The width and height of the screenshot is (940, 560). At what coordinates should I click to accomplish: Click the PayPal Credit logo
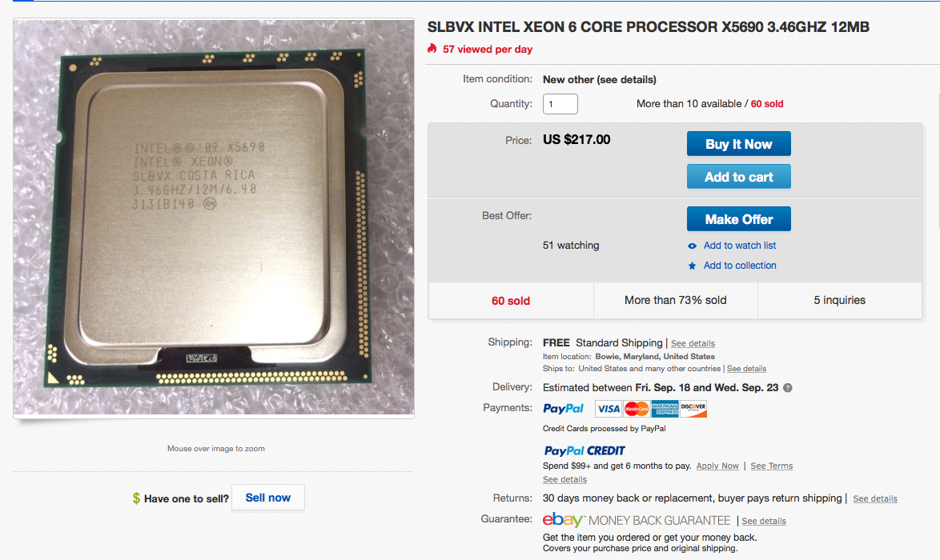pyautogui.click(x=584, y=451)
